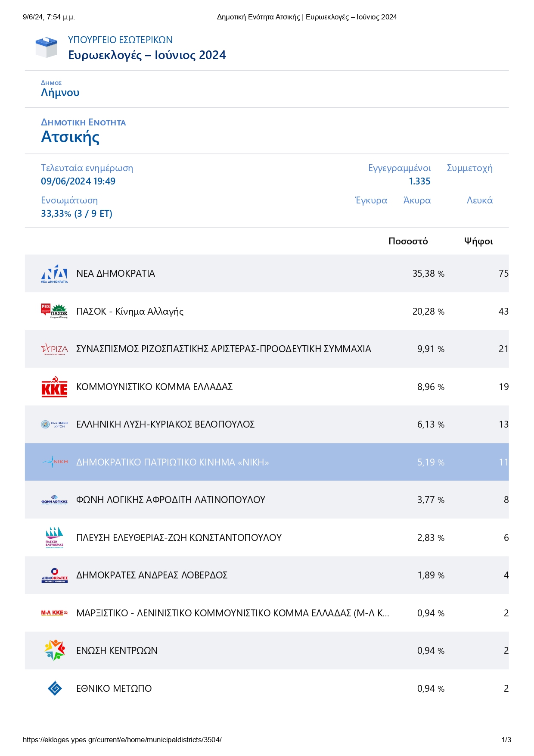Click the Ψήφοι column header

pos(478,241)
